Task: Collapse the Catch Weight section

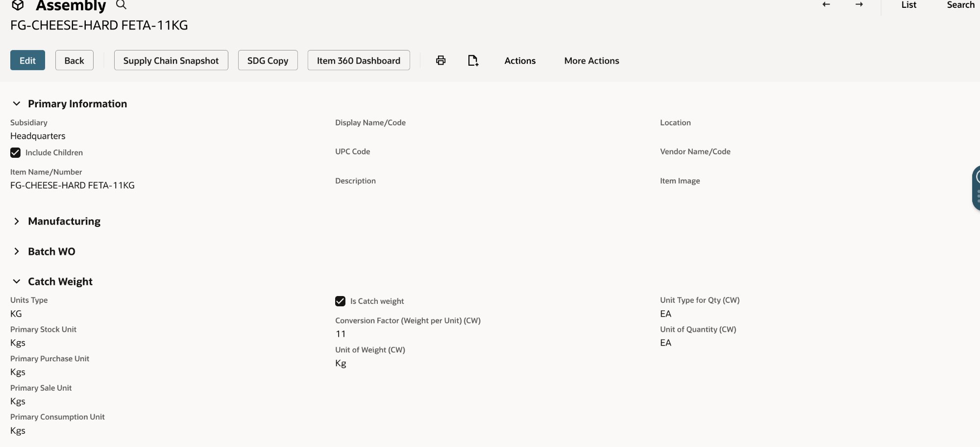Action: [x=16, y=281]
